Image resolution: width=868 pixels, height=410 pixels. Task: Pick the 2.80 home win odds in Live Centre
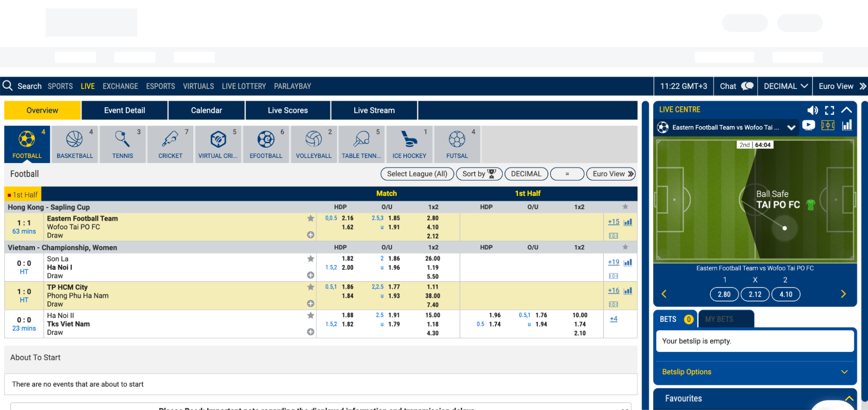coord(724,294)
